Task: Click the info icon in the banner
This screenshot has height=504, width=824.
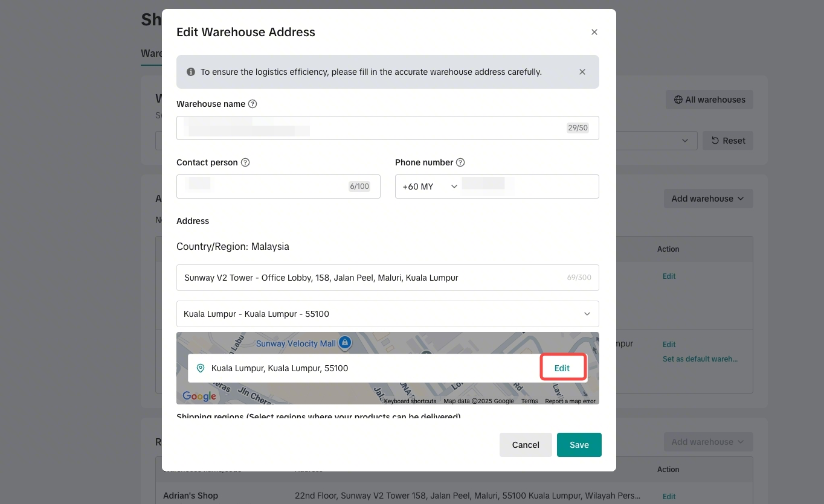Action: click(x=191, y=72)
